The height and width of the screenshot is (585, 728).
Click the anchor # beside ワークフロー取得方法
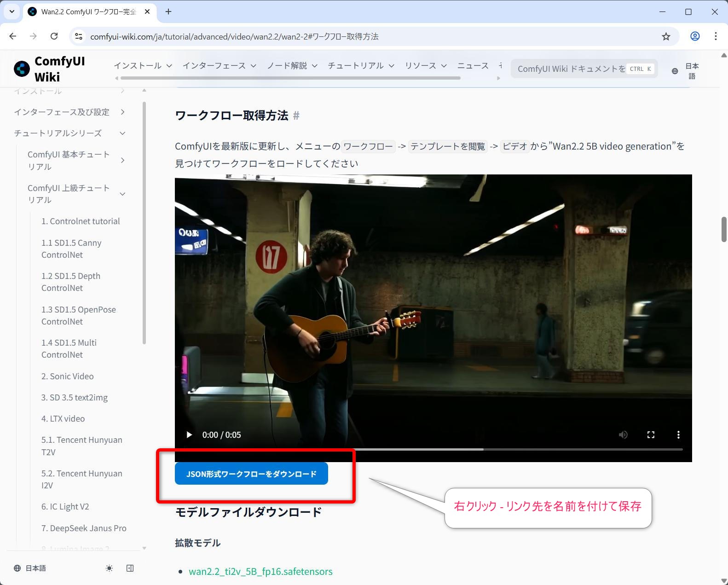[x=296, y=116]
